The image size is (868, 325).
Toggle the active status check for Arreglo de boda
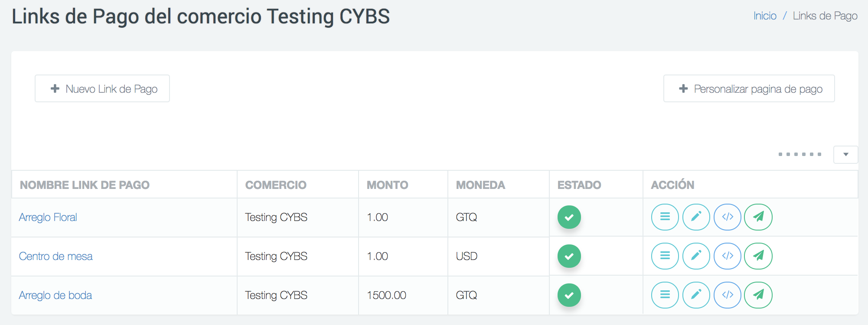click(x=569, y=295)
